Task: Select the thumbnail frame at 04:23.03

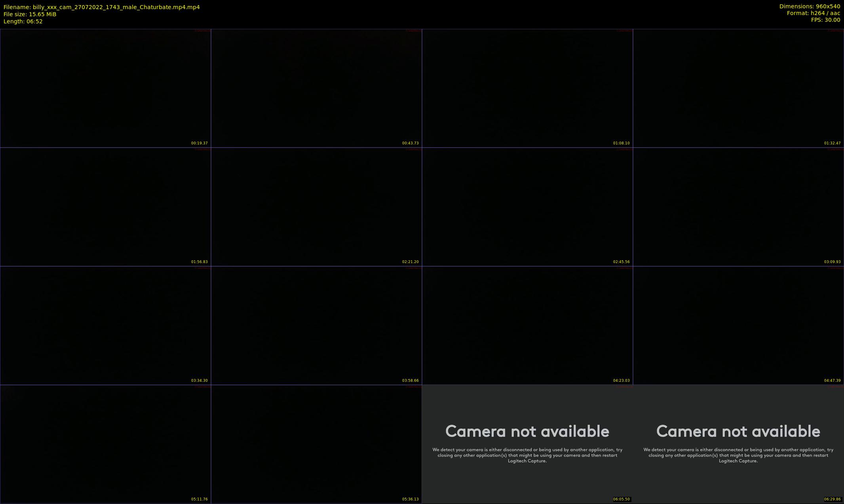Action: click(x=527, y=326)
